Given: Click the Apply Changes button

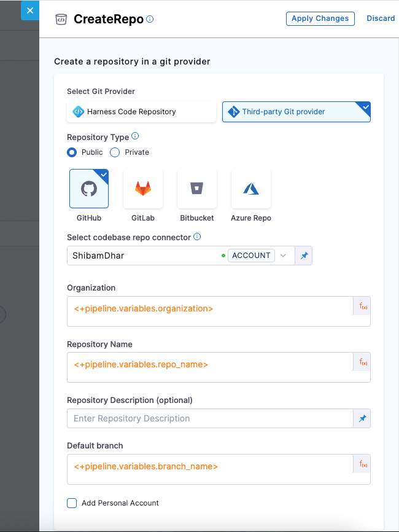Looking at the screenshot, I should 320,18.
